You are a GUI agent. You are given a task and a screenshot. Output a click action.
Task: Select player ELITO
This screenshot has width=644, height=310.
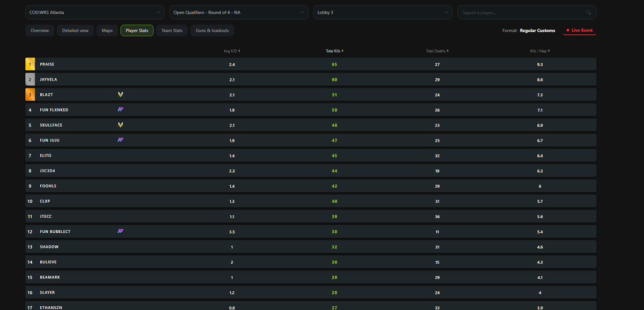point(46,156)
